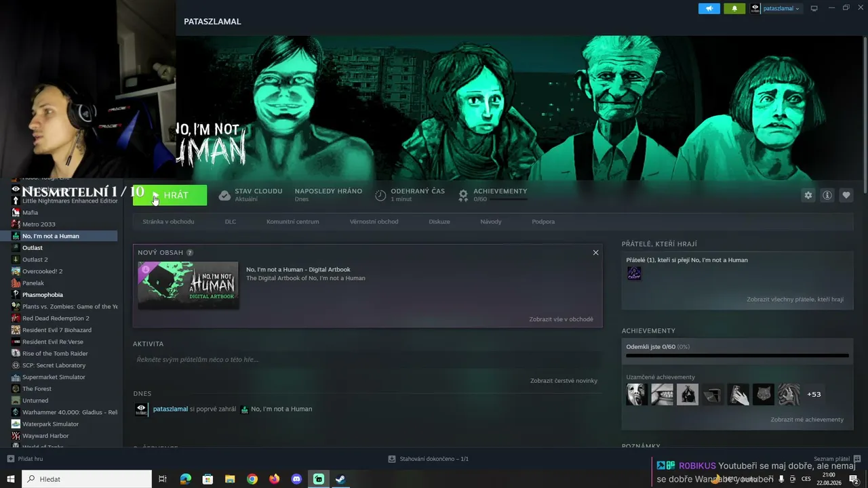Click the Hledat taskbar search box
Viewport: 868px width, 488px height.
(87, 479)
